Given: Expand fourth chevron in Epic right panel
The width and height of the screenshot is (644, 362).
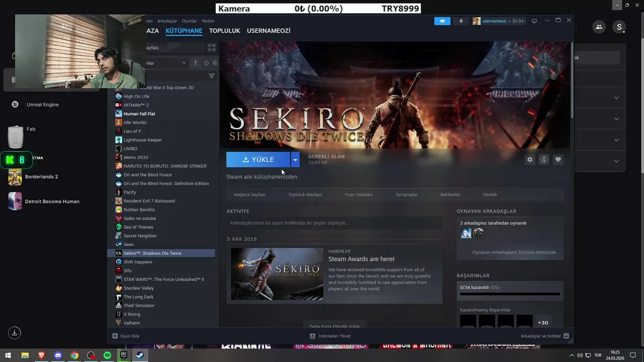Looking at the screenshot, I should [x=616, y=161].
